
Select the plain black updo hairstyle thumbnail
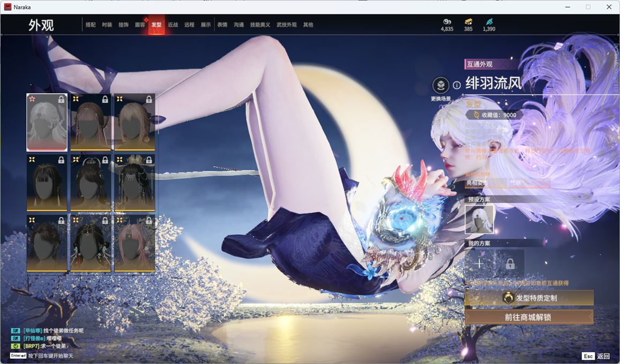47,244
